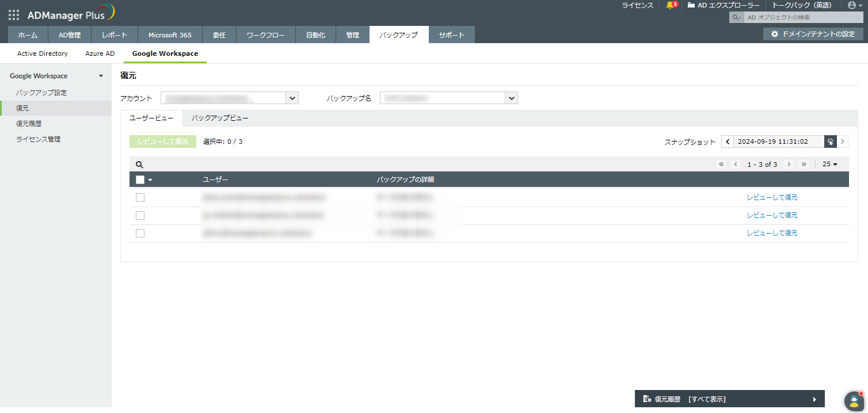
Task: Sort by ユーザー column header
Action: point(215,180)
